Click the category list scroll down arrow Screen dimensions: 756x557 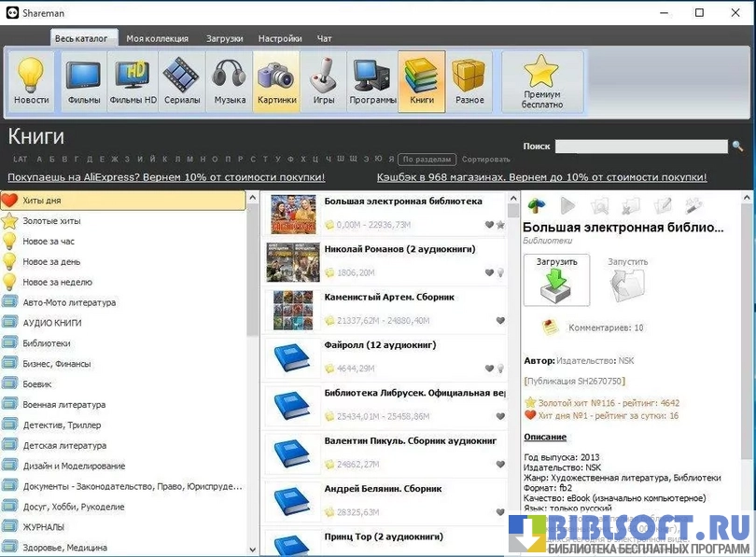[x=252, y=550]
